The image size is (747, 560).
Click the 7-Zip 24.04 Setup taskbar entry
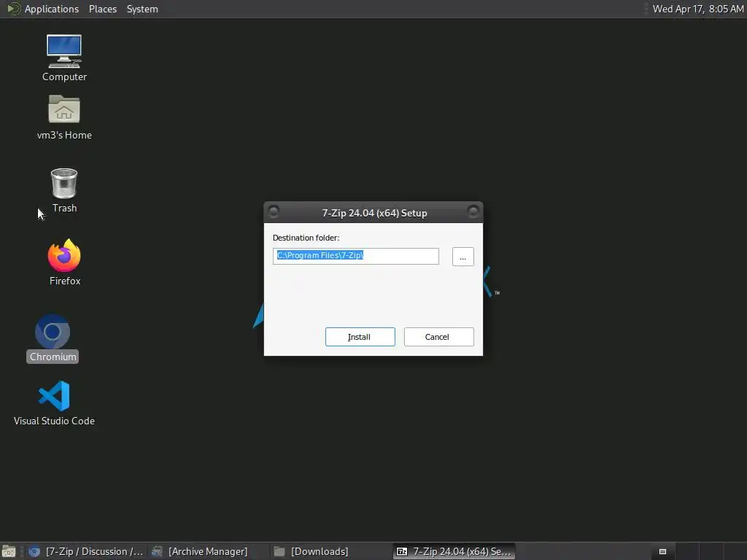coord(454,551)
